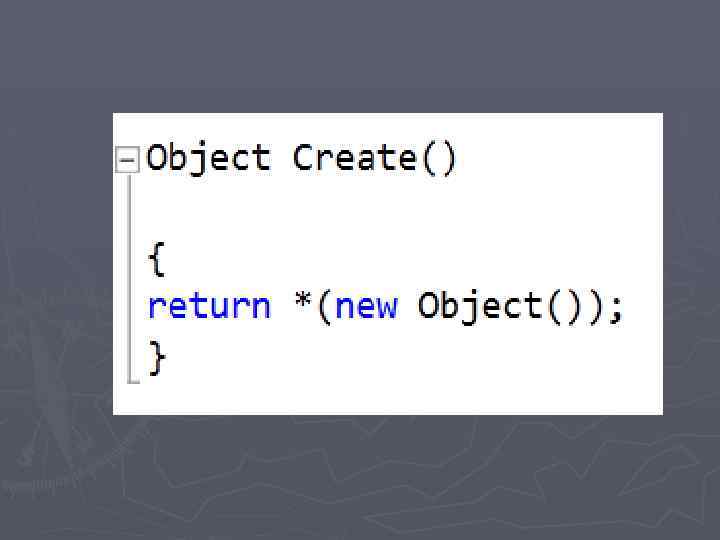Click the blue new keyword
This screenshot has height=540, width=720.
[x=365, y=306]
